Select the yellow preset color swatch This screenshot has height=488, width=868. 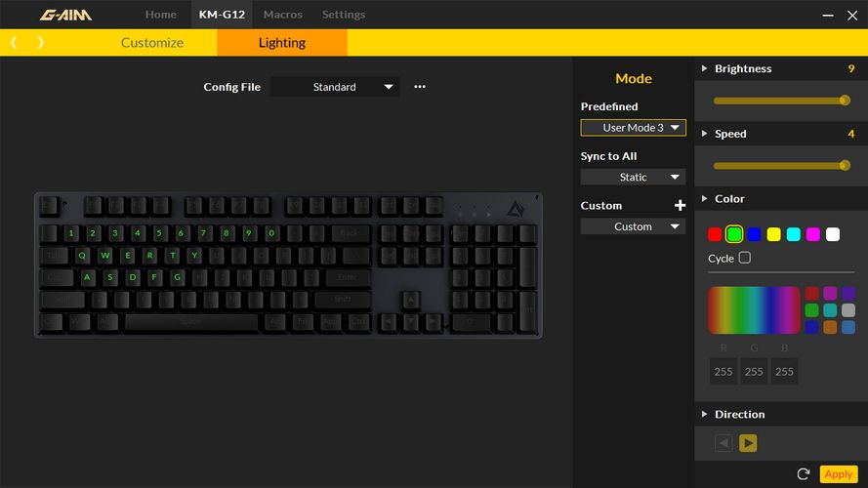click(774, 234)
